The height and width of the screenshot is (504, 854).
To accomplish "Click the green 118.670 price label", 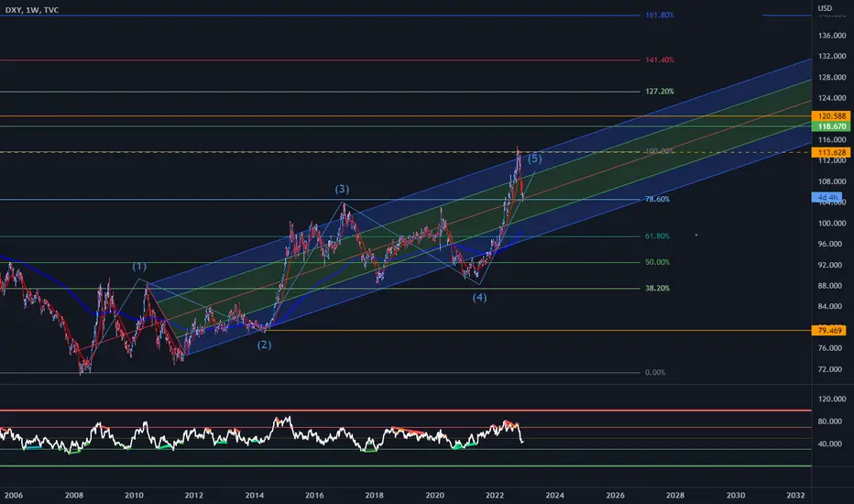I will click(831, 126).
